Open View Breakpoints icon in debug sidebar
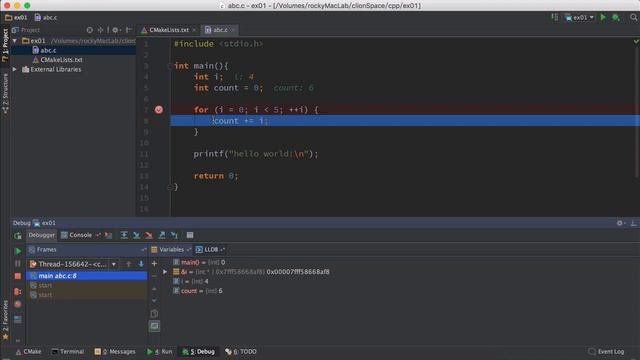The width and height of the screenshot is (640, 360). (18, 291)
